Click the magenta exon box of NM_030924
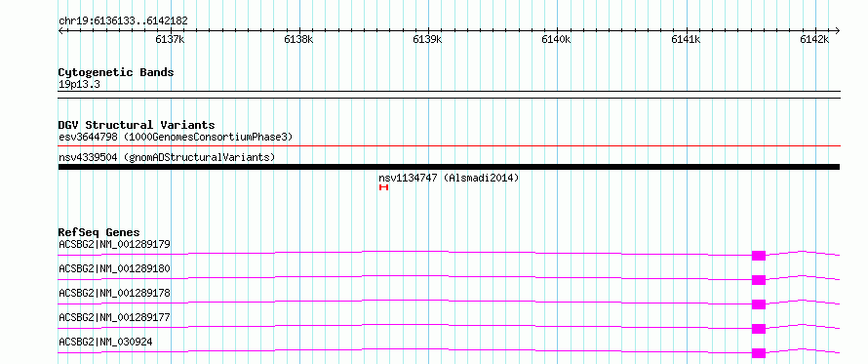Viewport: 868px width, 364px height. pyautogui.click(x=759, y=353)
